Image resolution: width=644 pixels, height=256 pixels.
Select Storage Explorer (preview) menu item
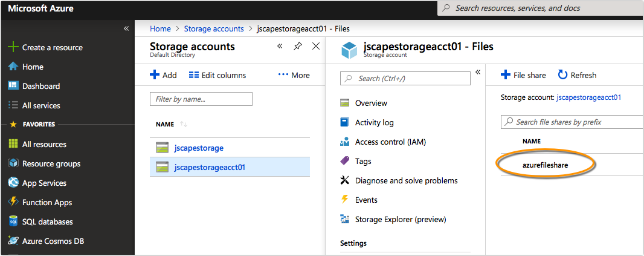(400, 219)
